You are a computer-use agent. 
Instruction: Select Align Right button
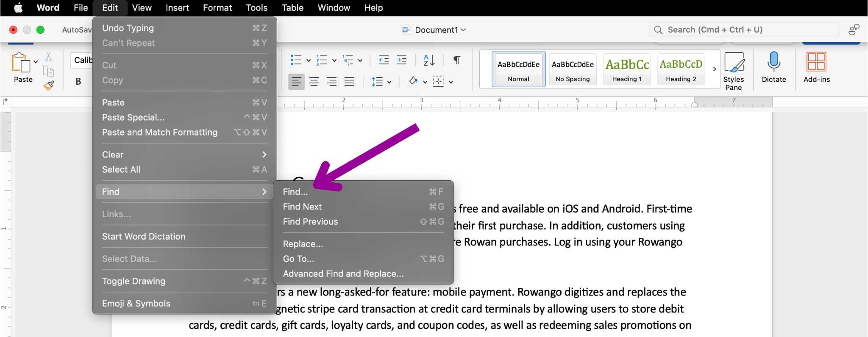pyautogui.click(x=332, y=82)
